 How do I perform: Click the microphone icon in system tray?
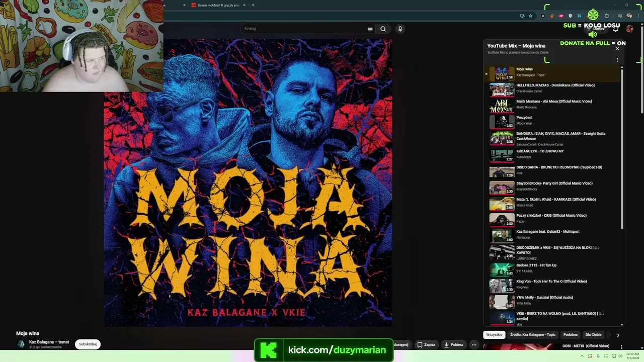coord(598,356)
